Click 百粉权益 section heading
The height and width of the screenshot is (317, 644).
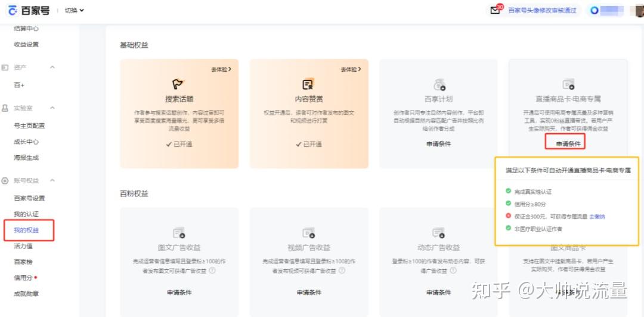[134, 193]
